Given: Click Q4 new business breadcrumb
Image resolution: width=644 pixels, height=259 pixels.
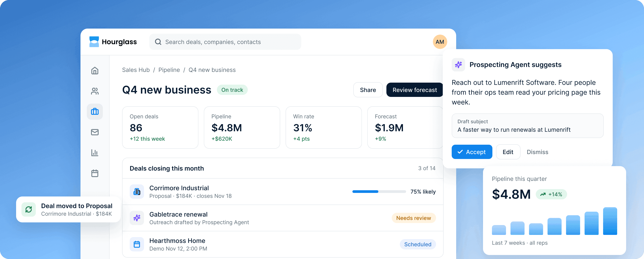Looking at the screenshot, I should pos(212,70).
